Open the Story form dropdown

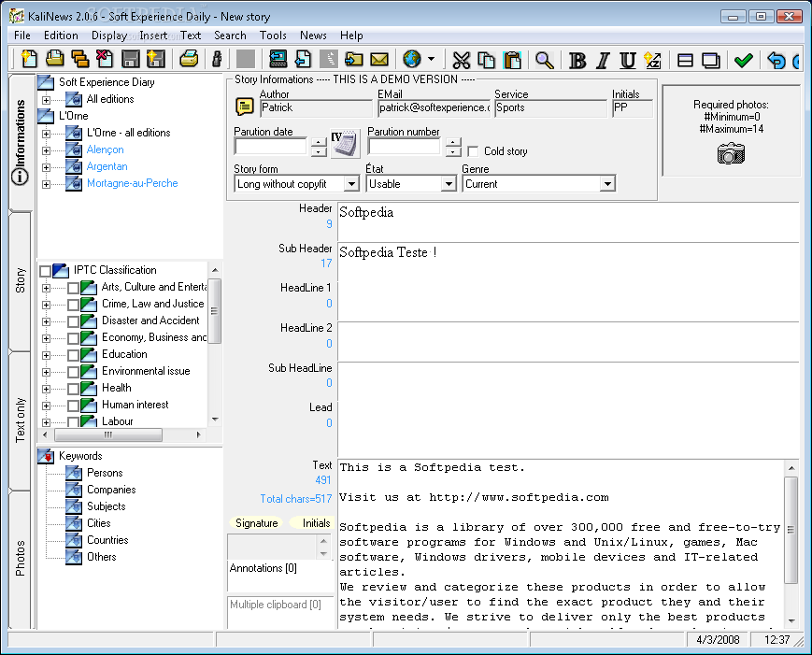coord(351,184)
